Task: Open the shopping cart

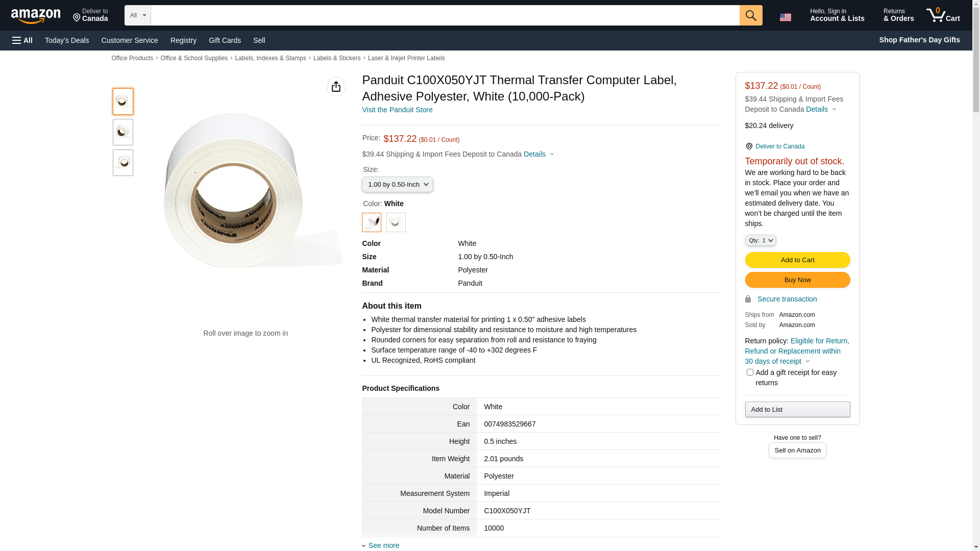Action: (943, 15)
